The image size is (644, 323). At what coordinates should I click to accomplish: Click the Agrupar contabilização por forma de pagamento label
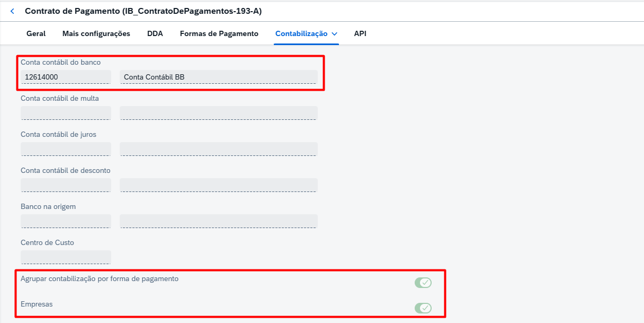(100, 278)
